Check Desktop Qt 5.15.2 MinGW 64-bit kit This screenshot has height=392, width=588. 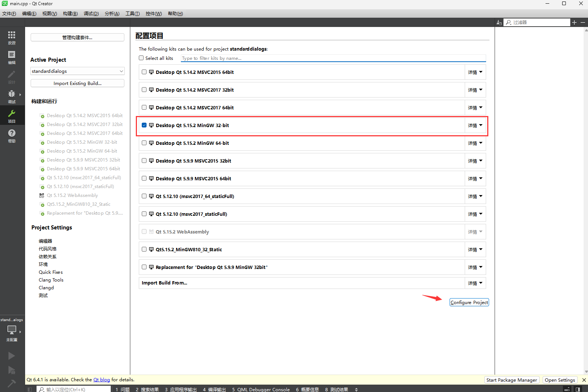144,143
